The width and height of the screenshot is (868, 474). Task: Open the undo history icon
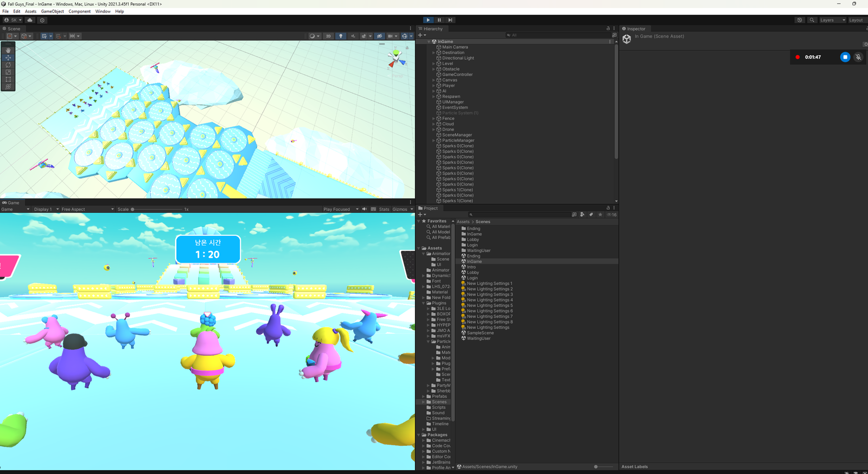click(800, 20)
